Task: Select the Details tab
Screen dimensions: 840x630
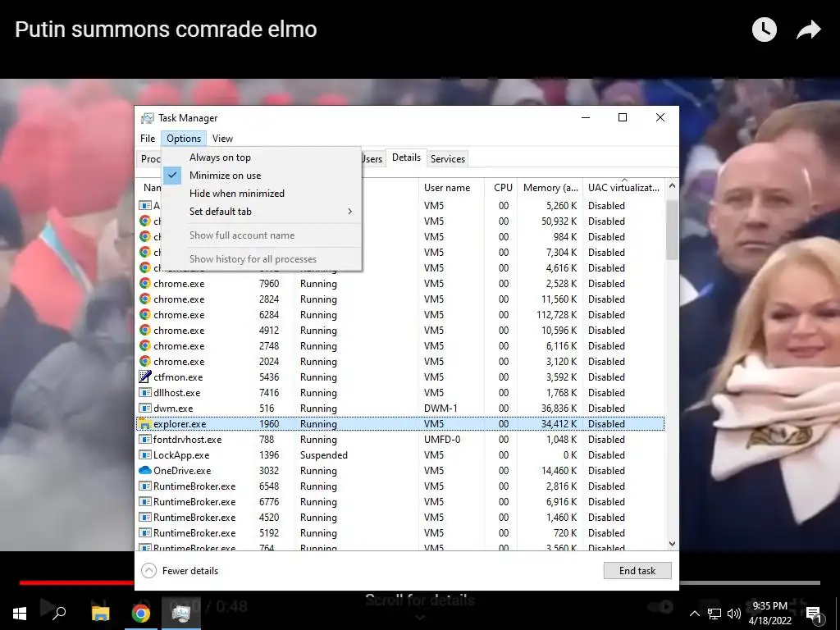Action: tap(406, 157)
